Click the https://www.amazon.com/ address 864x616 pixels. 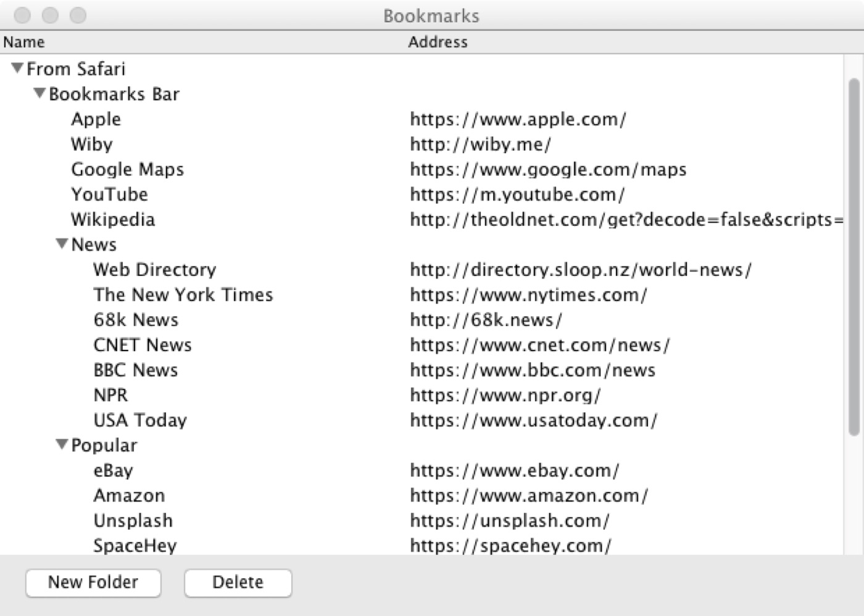tap(529, 496)
